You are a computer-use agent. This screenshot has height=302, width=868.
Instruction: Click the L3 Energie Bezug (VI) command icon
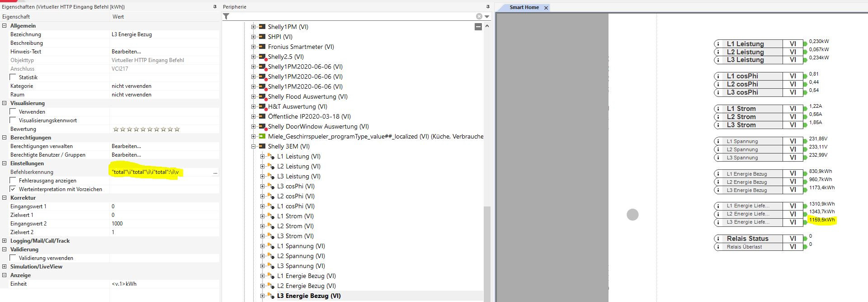click(271, 296)
